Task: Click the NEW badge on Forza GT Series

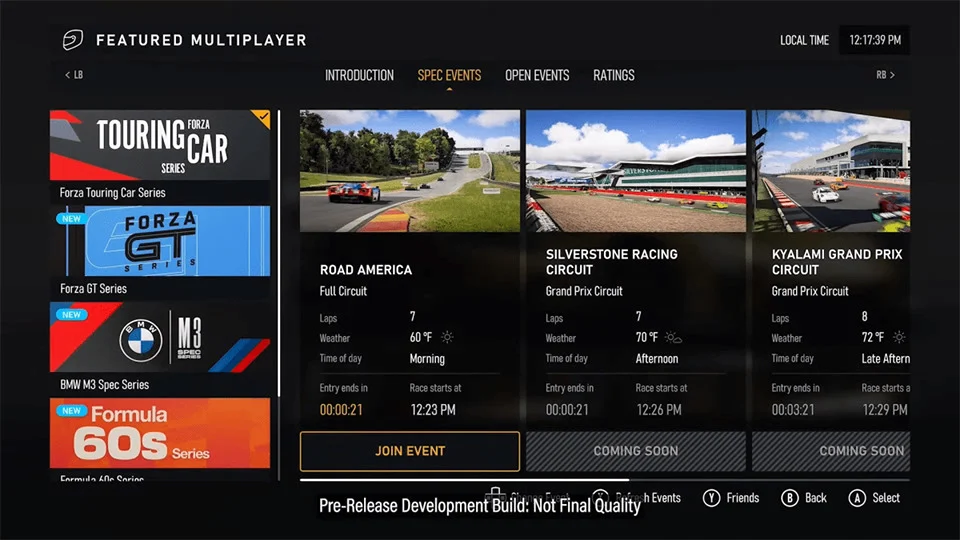Action: click(x=72, y=219)
